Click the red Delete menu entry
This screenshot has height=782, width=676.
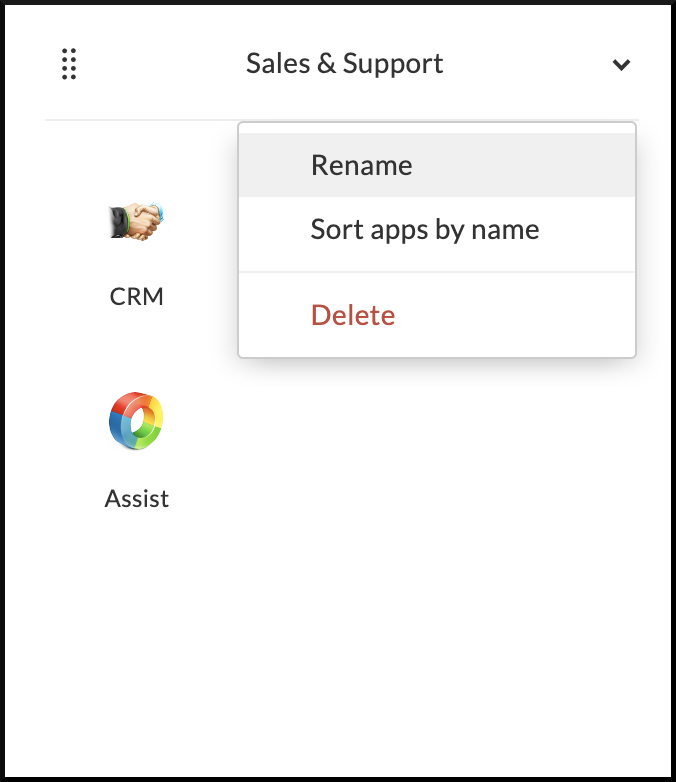click(353, 316)
